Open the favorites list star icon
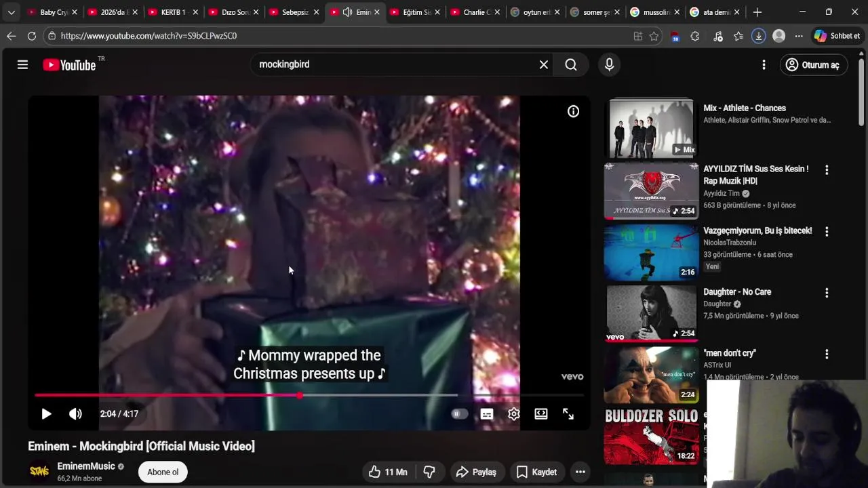The image size is (868, 488). pyautogui.click(x=738, y=36)
